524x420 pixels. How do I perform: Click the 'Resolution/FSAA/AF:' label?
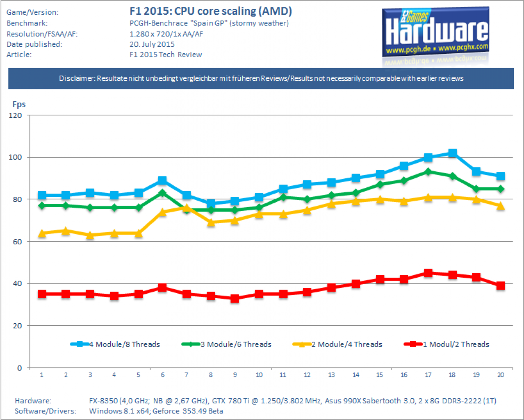42,34
